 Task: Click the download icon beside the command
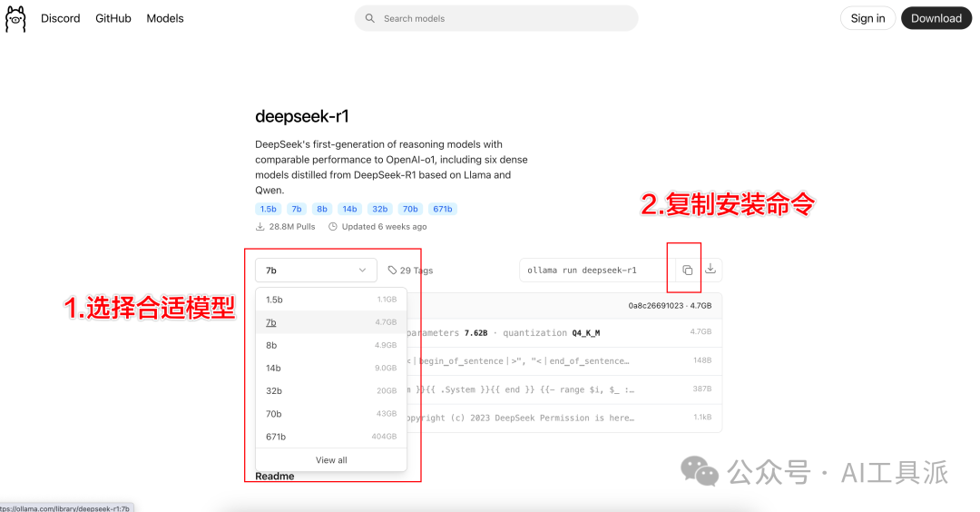coord(710,269)
